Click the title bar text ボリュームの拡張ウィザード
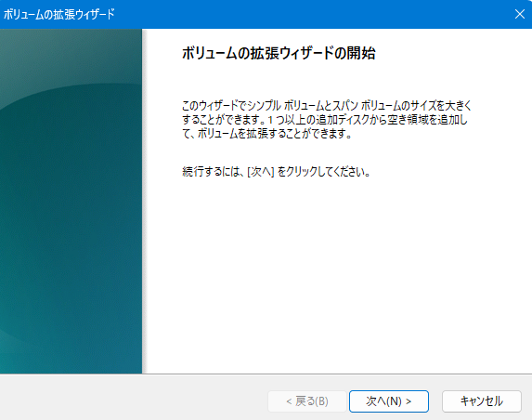 pyautogui.click(x=59, y=14)
